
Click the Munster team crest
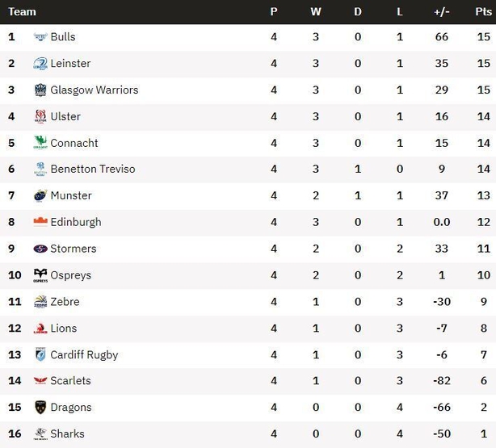40,195
